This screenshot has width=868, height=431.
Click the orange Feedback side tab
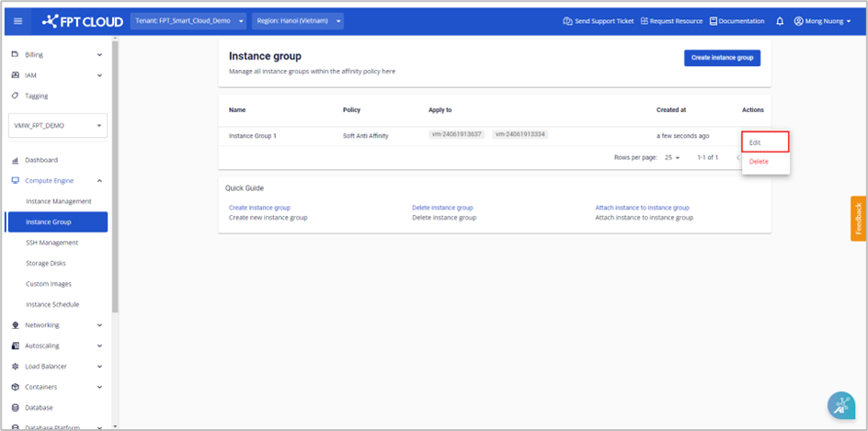tap(858, 219)
